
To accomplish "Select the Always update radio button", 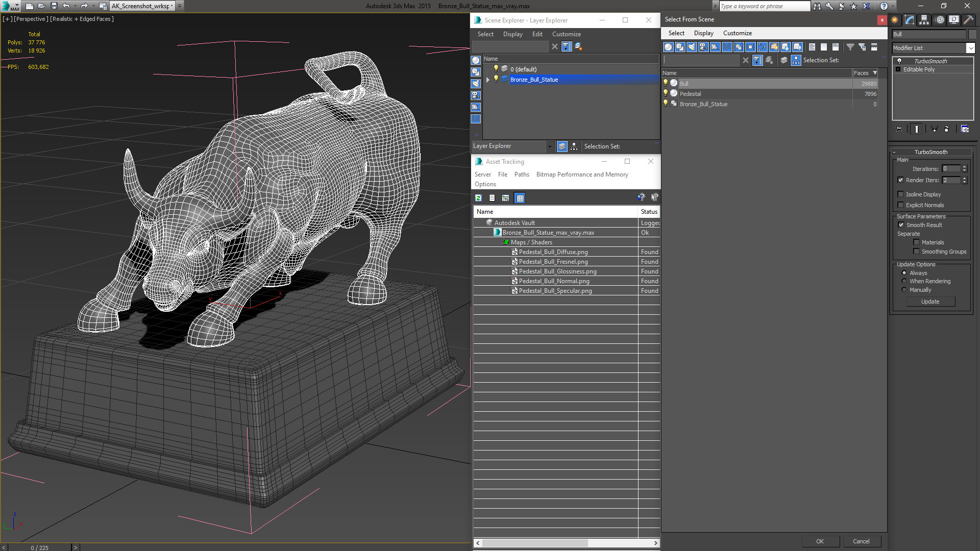I will 904,273.
